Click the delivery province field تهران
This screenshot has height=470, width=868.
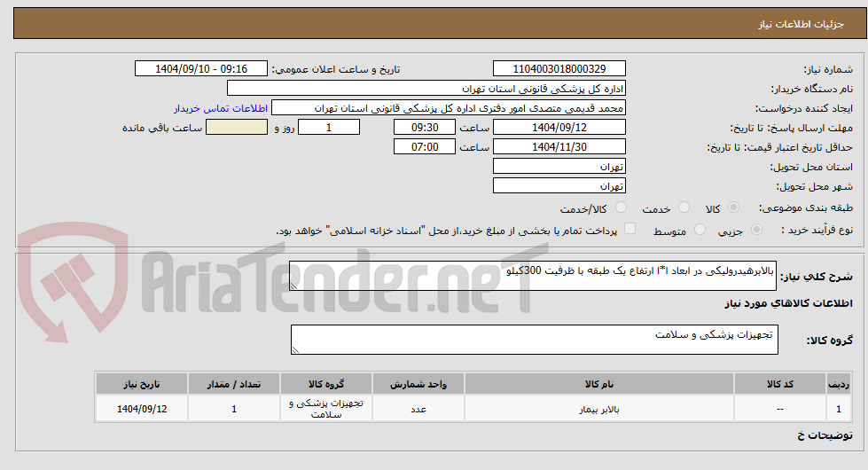tap(559, 166)
